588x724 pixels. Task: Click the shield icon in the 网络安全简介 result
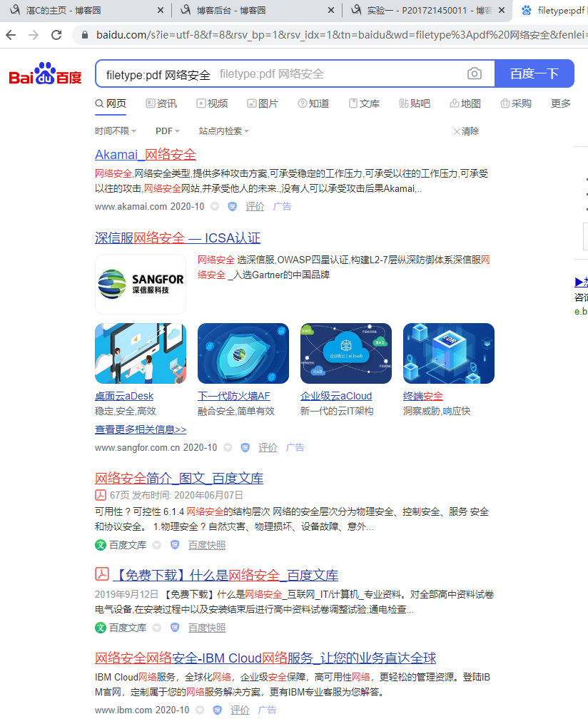coord(175,545)
